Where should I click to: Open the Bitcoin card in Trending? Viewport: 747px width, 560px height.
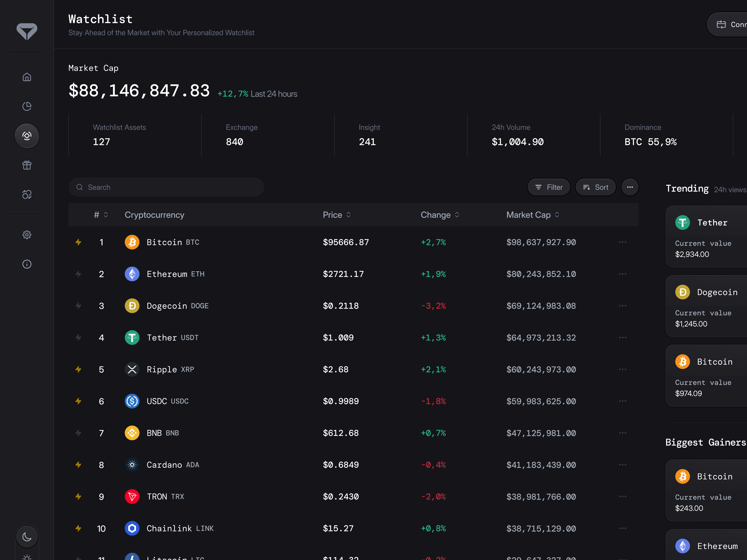[706, 376]
